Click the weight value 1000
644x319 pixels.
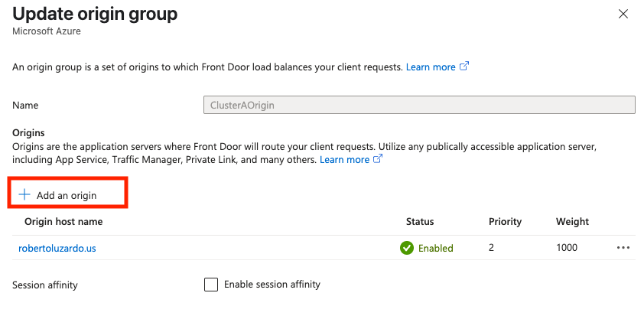click(x=567, y=248)
